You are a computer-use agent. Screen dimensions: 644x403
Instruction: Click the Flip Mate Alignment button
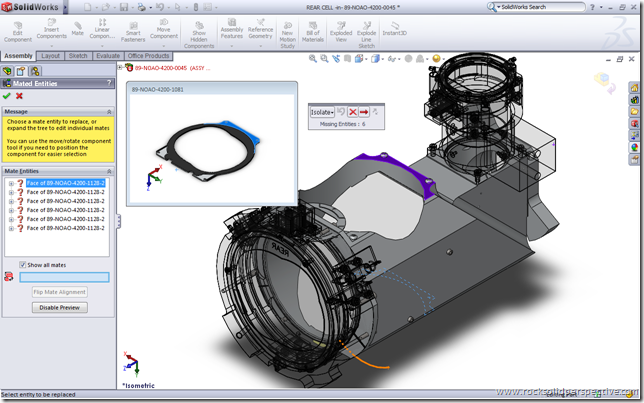[x=60, y=292]
